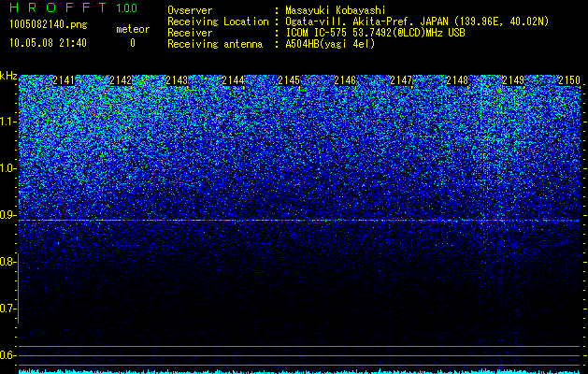Click time marker 2141
The height and width of the screenshot is (374, 588).
(x=65, y=80)
